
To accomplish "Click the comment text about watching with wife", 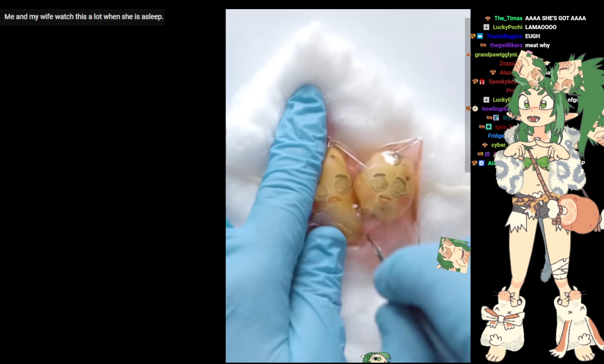I will [x=84, y=17].
